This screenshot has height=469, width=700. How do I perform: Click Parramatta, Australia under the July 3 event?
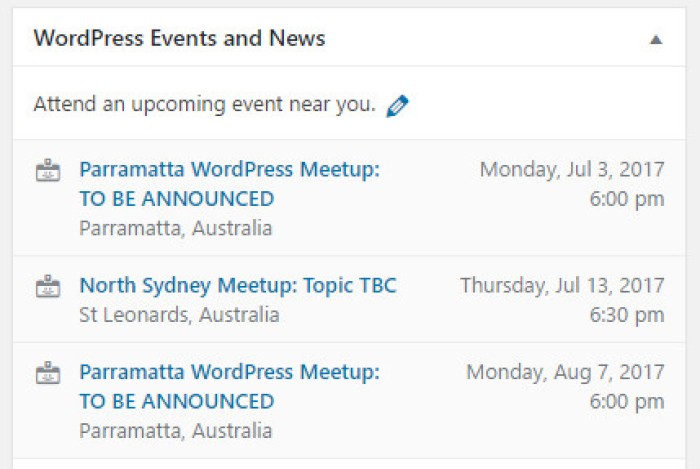coord(175,228)
